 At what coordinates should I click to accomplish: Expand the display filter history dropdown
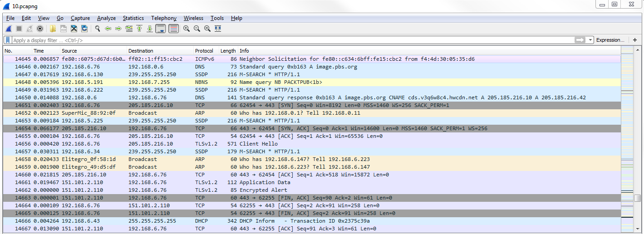click(x=590, y=40)
